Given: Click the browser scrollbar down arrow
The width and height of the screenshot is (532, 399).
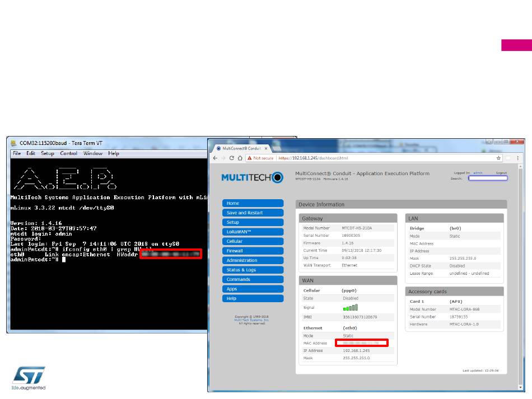Looking at the screenshot, I should 520,387.
